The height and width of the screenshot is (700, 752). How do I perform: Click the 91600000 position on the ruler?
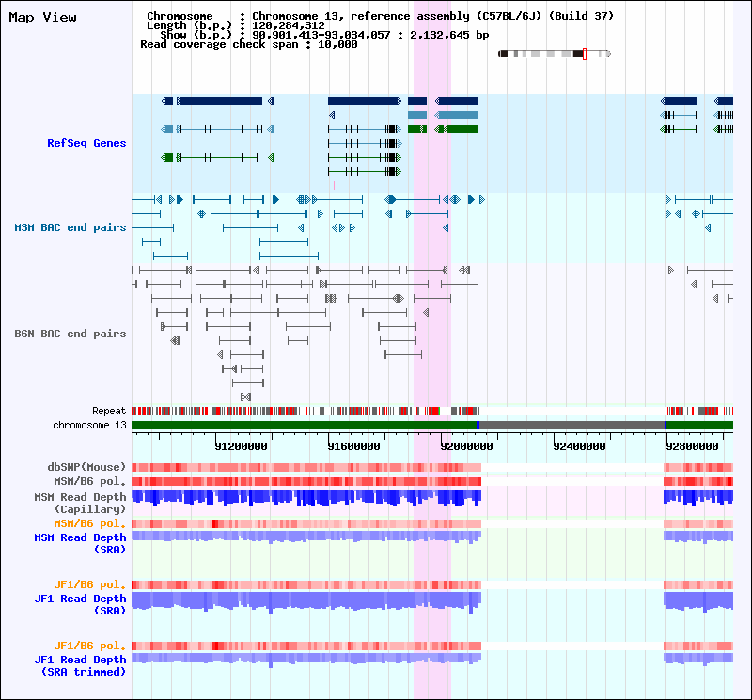[353, 446]
